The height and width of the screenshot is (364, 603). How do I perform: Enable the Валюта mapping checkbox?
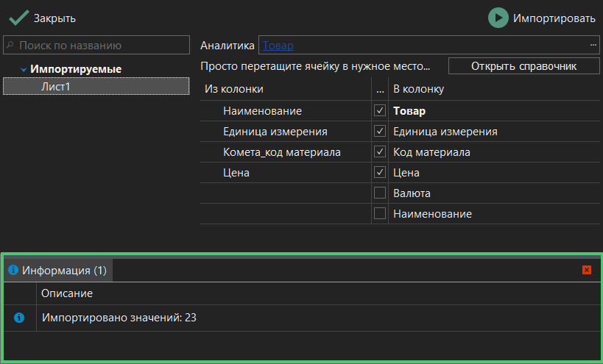380,193
